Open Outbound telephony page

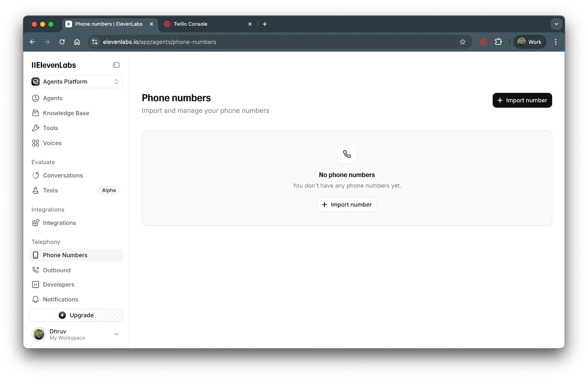(57, 270)
